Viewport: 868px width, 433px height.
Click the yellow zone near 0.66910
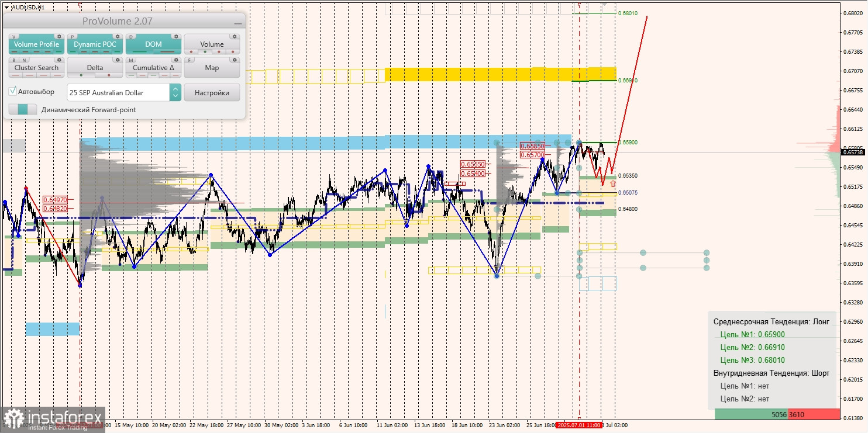click(500, 74)
